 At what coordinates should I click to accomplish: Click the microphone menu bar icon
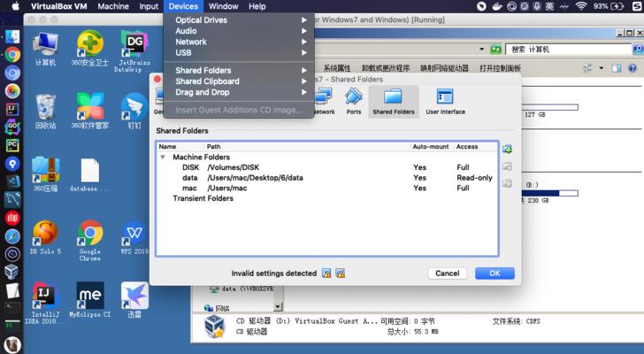tap(536, 6)
